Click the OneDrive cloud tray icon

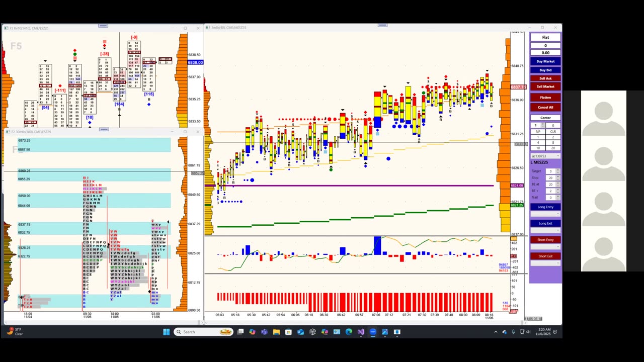[x=504, y=332]
